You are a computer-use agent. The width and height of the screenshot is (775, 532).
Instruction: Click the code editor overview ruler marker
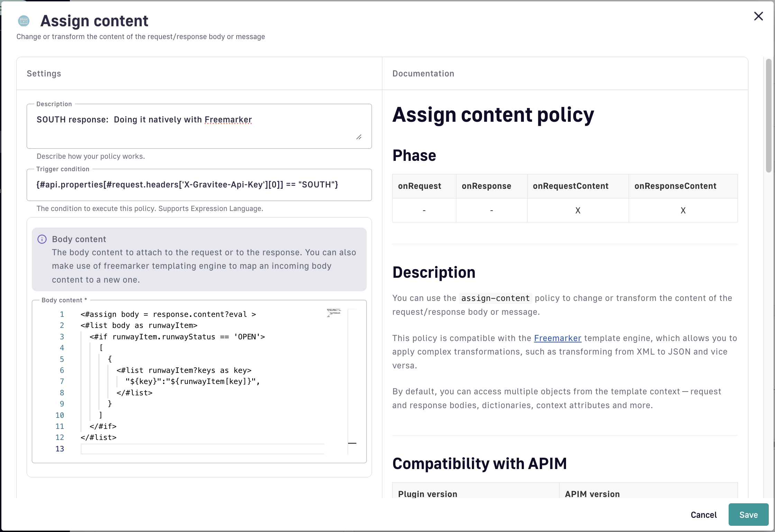point(352,443)
